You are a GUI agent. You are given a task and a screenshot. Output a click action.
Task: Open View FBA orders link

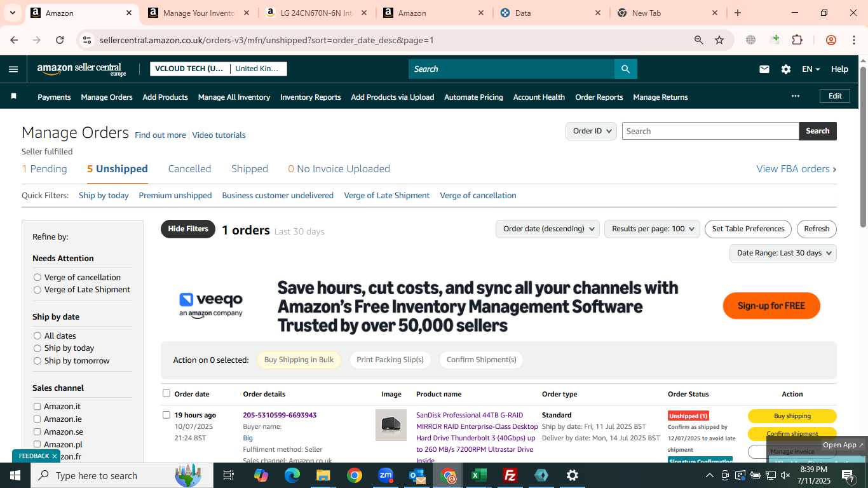[796, 169]
